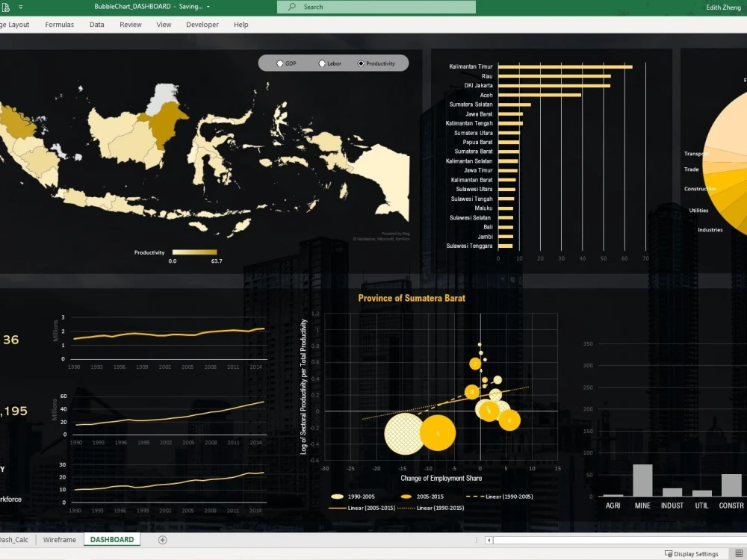Select the Labor radio button
This screenshot has height=560, width=747.
[323, 63]
